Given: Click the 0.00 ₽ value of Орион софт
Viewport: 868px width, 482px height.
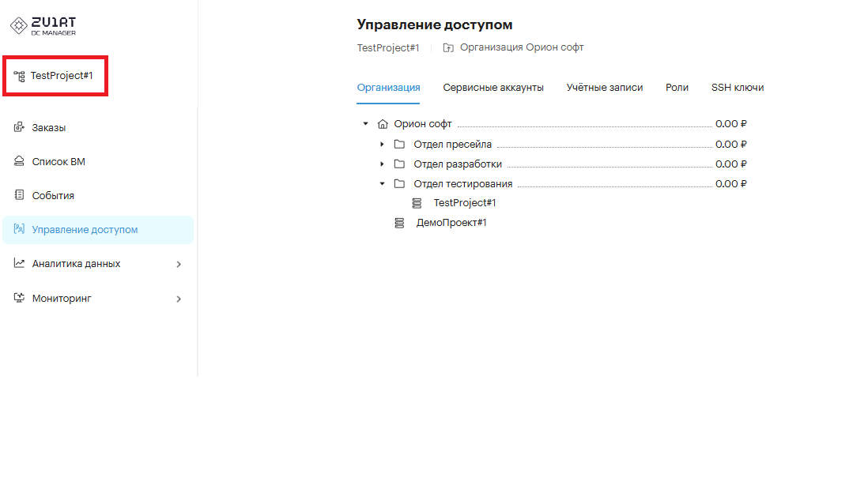Looking at the screenshot, I should [730, 124].
